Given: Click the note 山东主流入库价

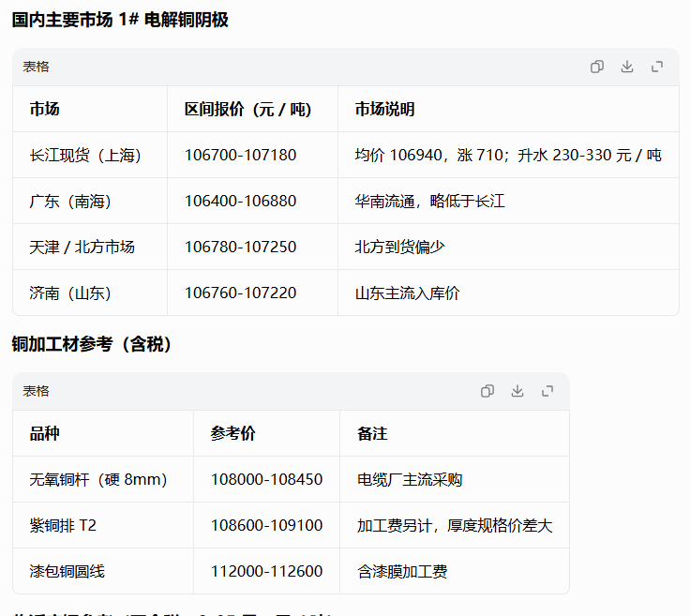Looking at the screenshot, I should (x=408, y=293).
